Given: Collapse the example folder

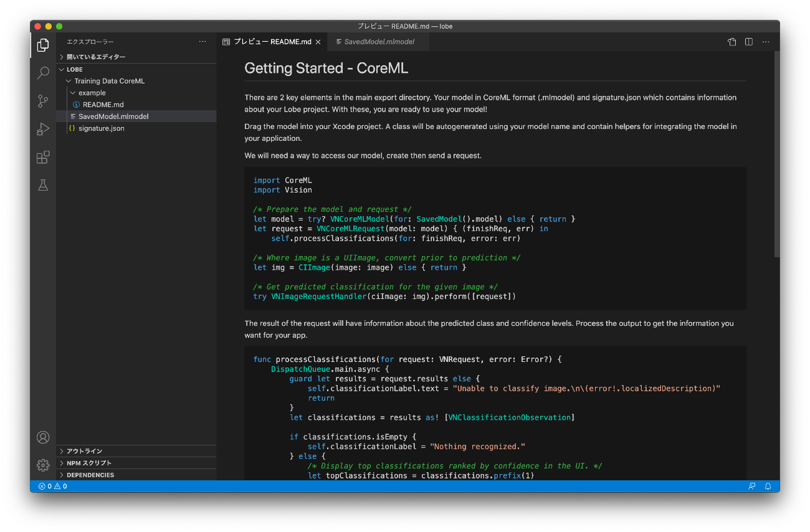Looking at the screenshot, I should point(136,93).
